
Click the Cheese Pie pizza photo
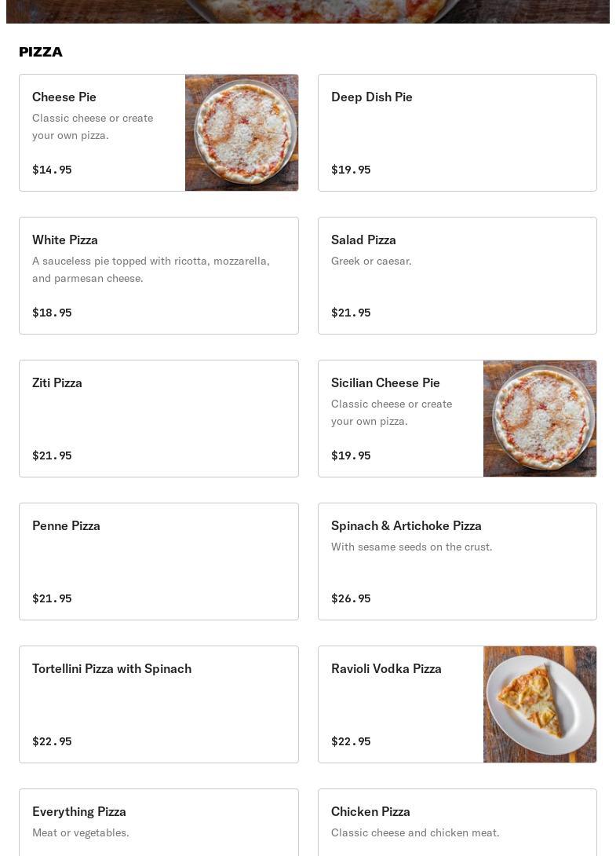pyautogui.click(x=242, y=133)
